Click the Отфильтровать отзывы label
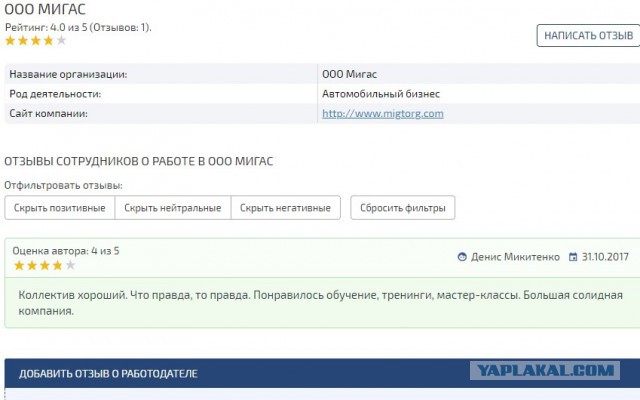Viewport: 640px width, 400px height. coord(63,185)
